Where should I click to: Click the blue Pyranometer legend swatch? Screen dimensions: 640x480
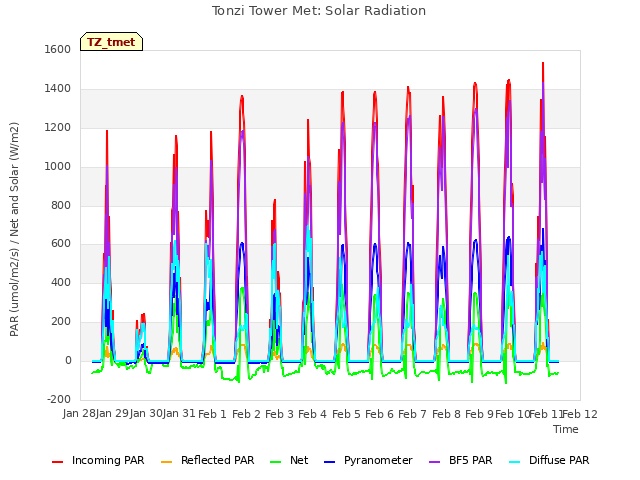[x=329, y=462]
